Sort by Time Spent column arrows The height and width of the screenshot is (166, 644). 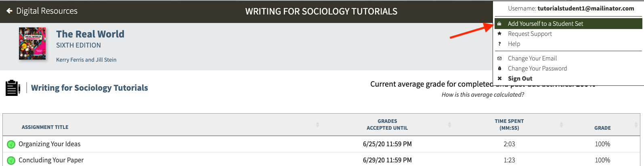click(x=561, y=125)
